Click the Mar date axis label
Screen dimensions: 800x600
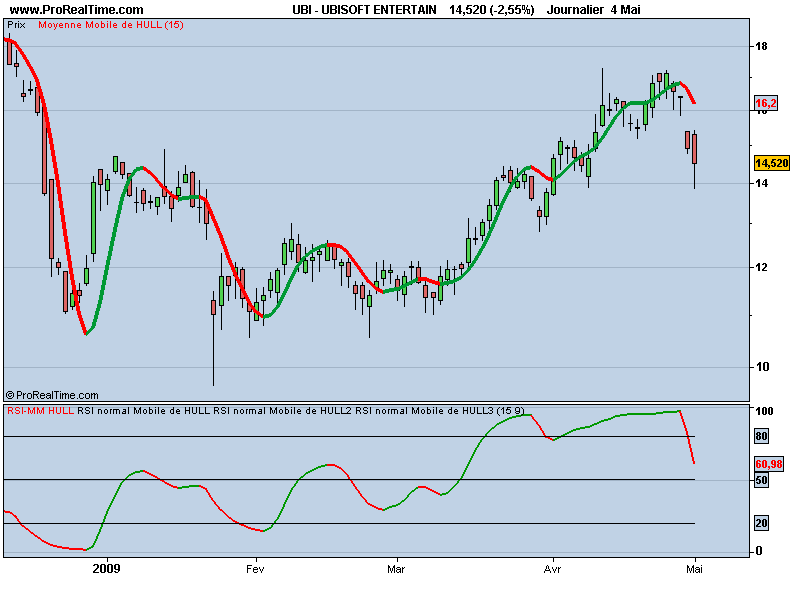(396, 569)
